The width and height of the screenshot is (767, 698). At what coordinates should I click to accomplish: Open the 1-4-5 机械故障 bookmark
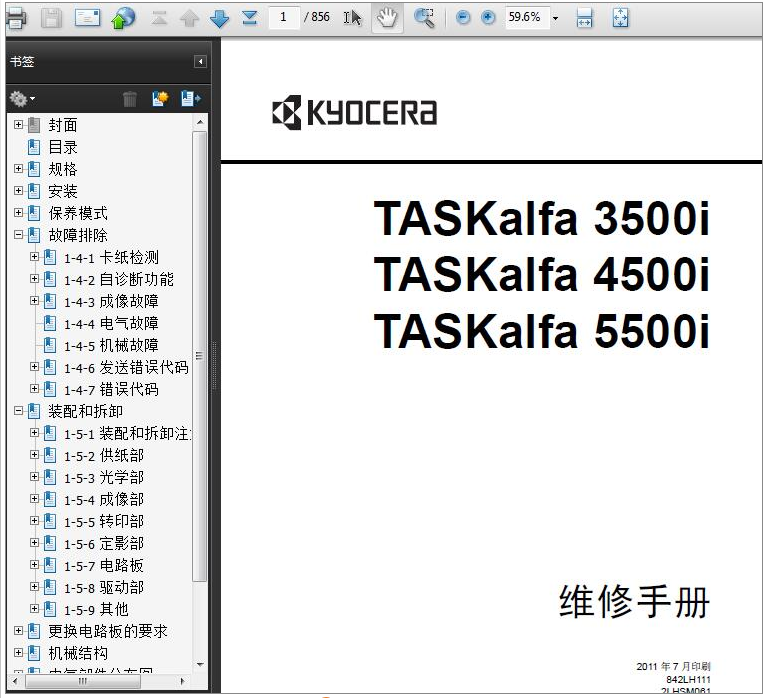click(x=111, y=345)
